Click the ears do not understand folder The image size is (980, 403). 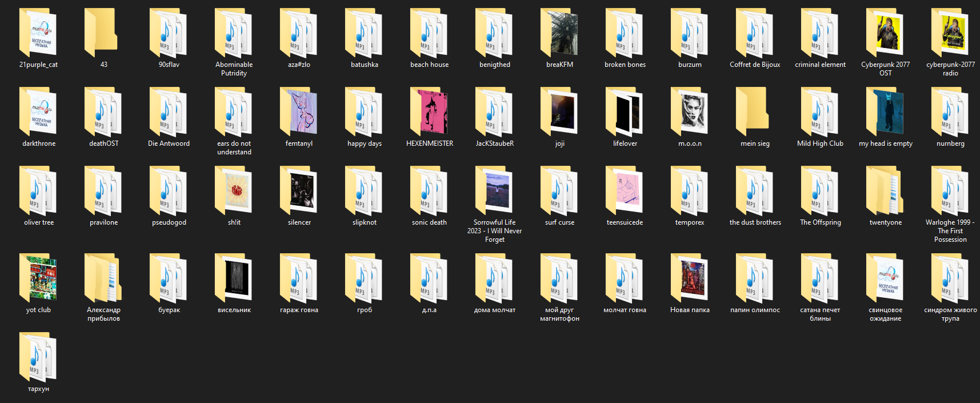234,111
